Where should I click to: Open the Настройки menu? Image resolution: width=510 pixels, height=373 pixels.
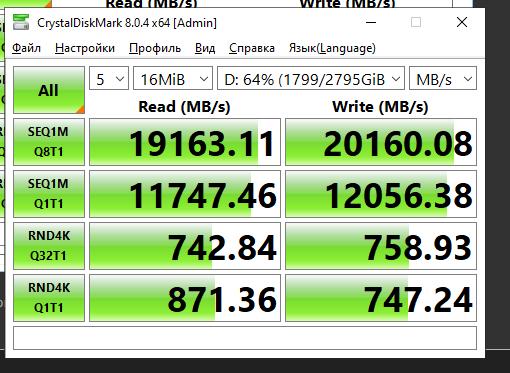[85, 48]
